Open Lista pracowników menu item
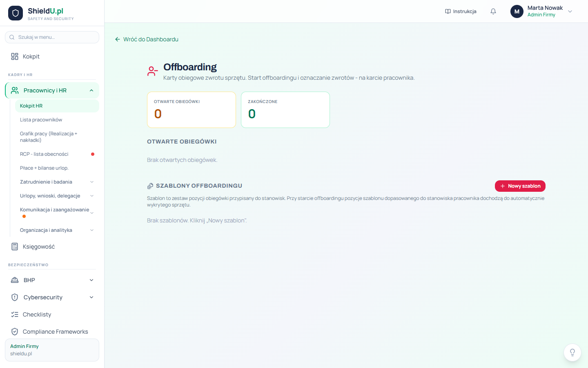588x368 pixels. pos(57,120)
